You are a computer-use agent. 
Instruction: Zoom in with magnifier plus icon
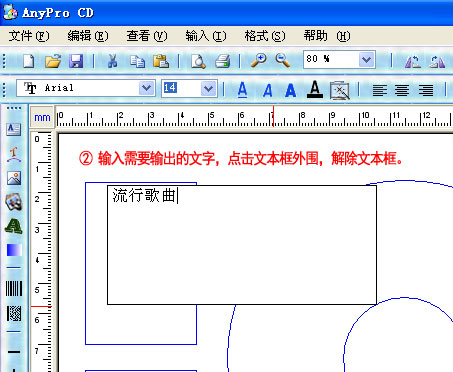[258, 60]
